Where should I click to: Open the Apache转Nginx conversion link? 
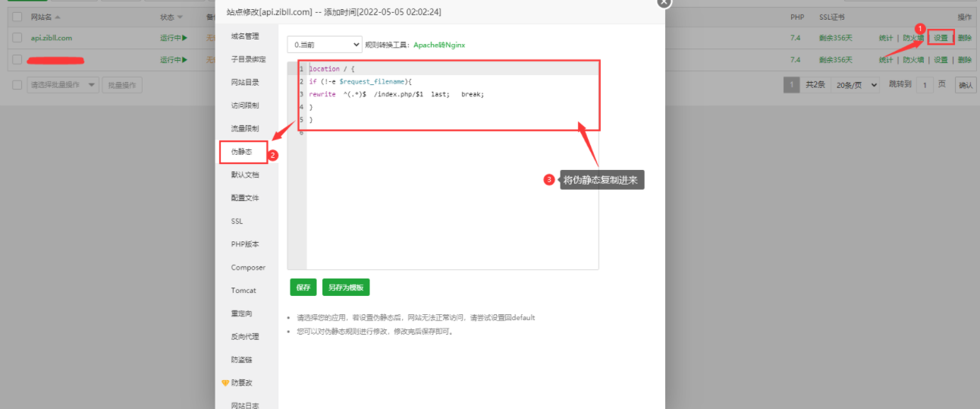pos(439,45)
